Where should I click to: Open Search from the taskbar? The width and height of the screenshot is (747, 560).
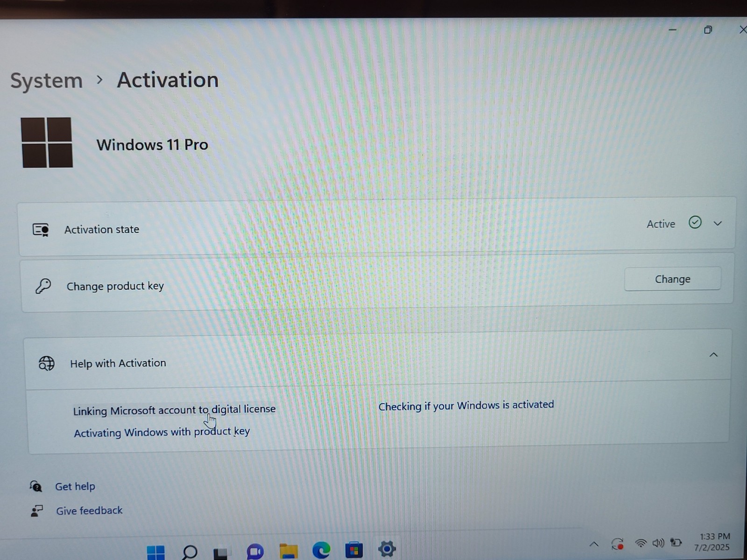(189, 552)
